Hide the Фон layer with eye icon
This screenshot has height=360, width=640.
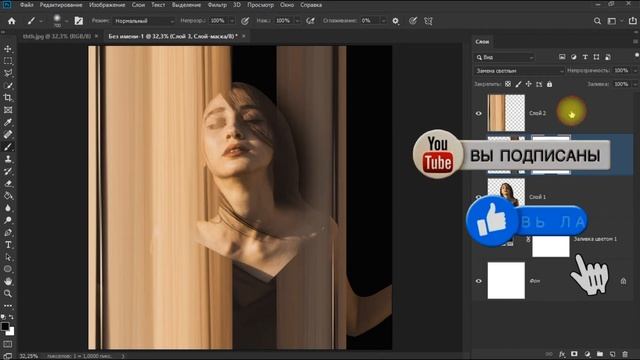478,281
